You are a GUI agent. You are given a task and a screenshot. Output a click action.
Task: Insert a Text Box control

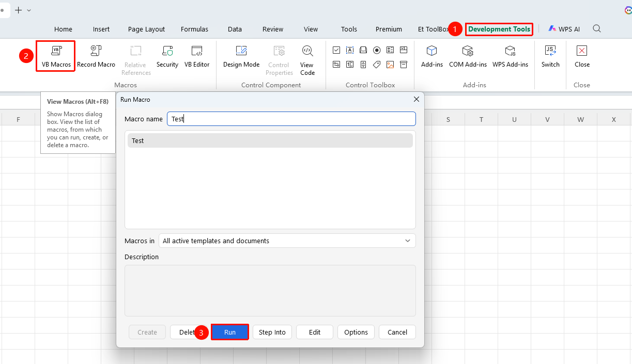[x=350, y=50]
